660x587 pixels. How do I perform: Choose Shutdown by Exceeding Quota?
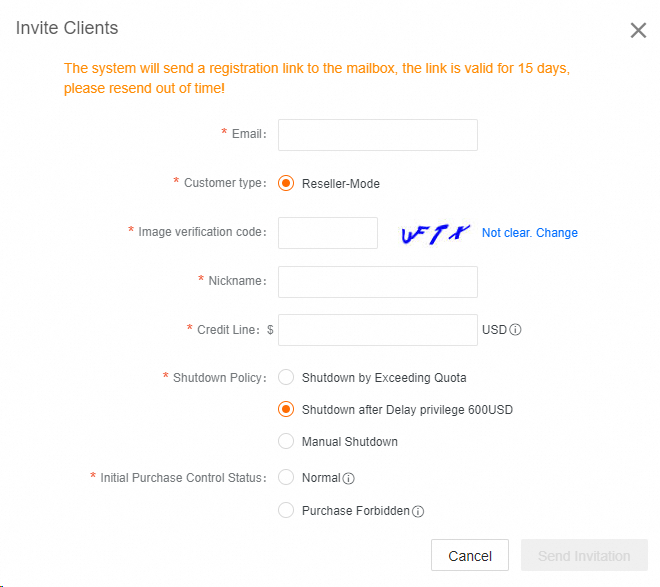[x=286, y=378]
